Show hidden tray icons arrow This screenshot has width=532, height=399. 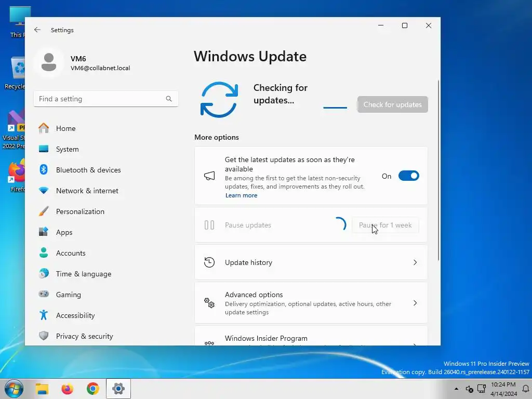(456, 389)
